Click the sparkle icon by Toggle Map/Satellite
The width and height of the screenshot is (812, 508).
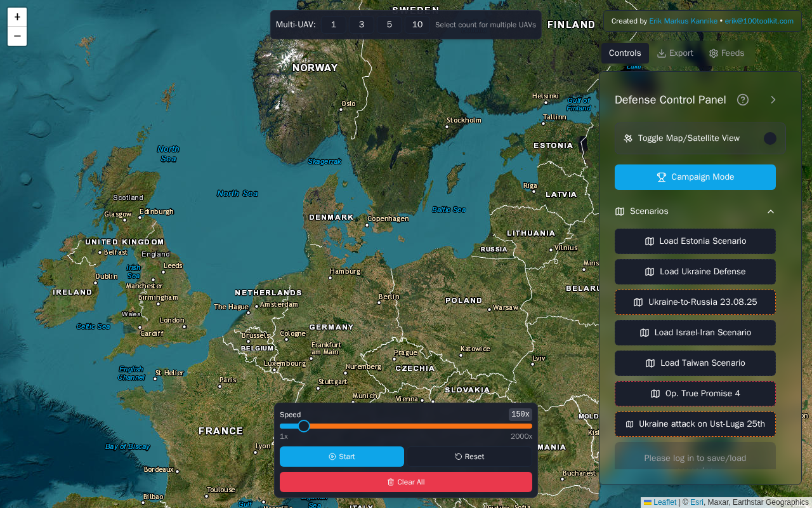(628, 138)
